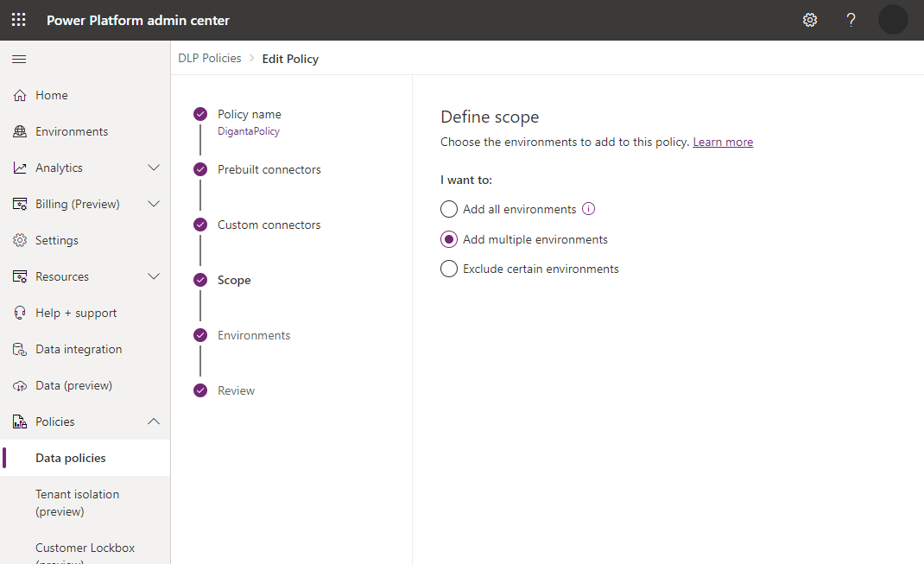Click the Help + support headset icon
Viewport: 924px width, 564px height.
coord(20,313)
